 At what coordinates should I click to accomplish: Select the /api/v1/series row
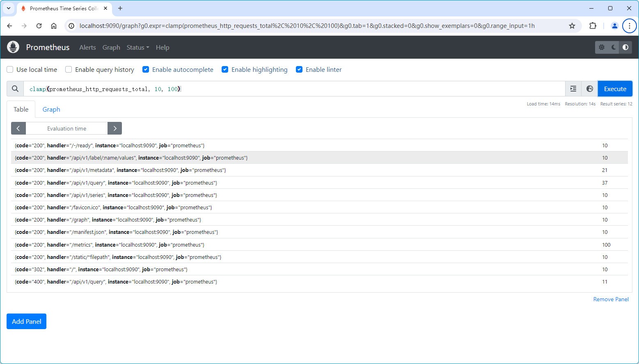(319, 195)
